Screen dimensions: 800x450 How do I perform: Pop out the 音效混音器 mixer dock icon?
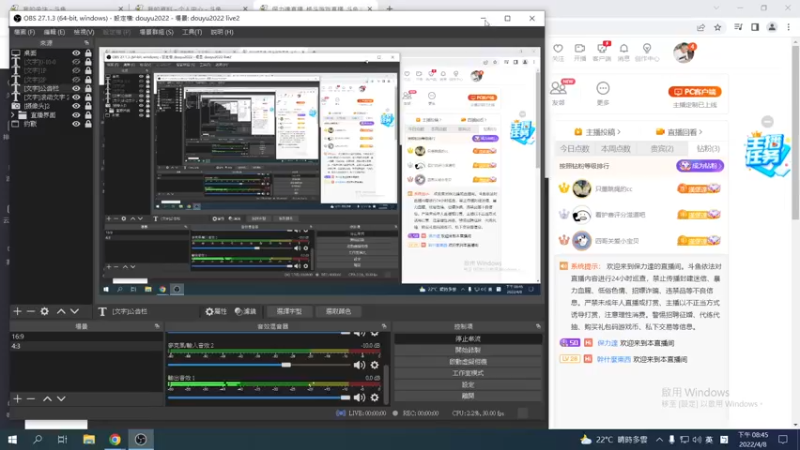coord(384,327)
